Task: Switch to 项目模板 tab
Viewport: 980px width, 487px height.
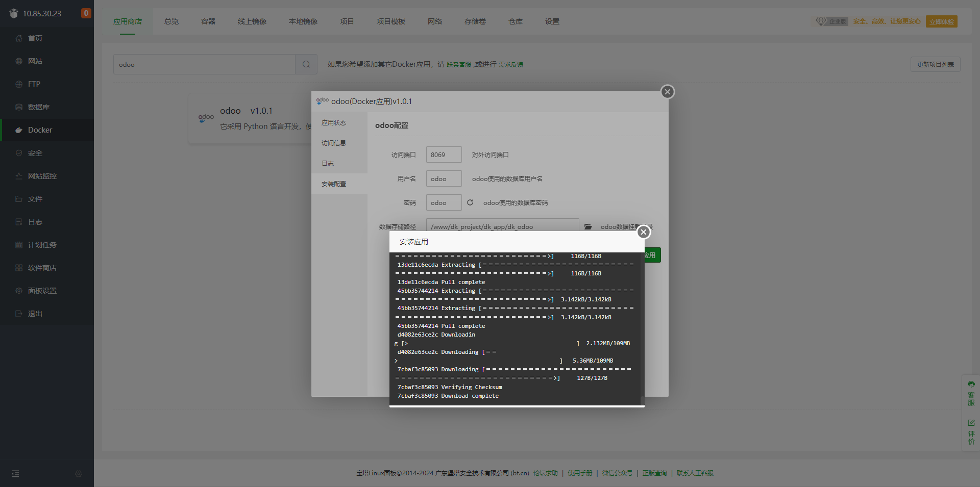Action: [x=391, y=21]
